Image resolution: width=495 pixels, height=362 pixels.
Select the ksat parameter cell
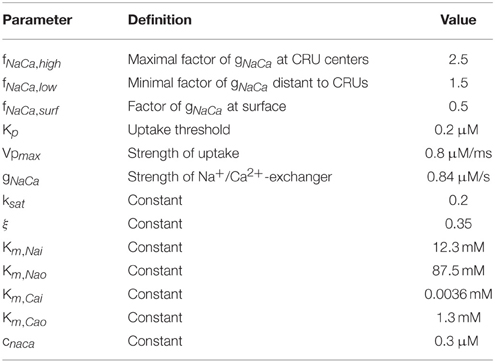[x=14, y=202]
